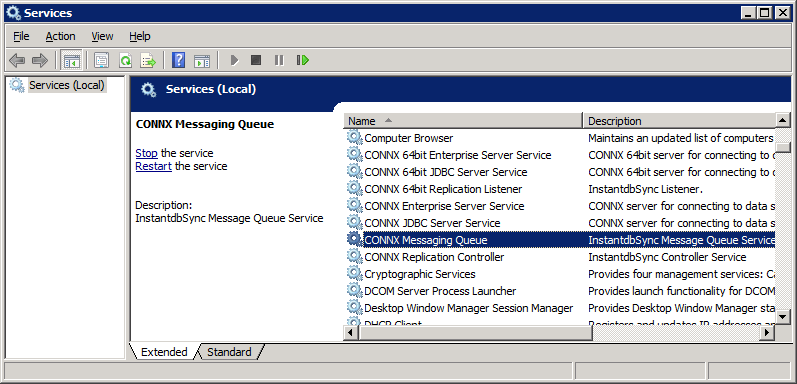The width and height of the screenshot is (797, 384).
Task: Toggle the Show/Hide Console Tree icon
Action: click(71, 61)
